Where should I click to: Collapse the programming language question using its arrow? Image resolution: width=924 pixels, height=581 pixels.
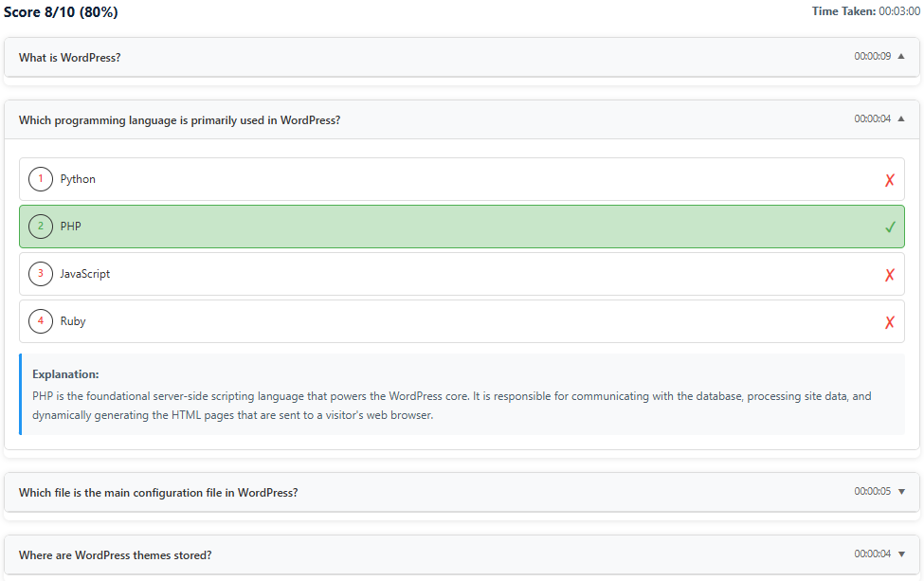pos(901,119)
